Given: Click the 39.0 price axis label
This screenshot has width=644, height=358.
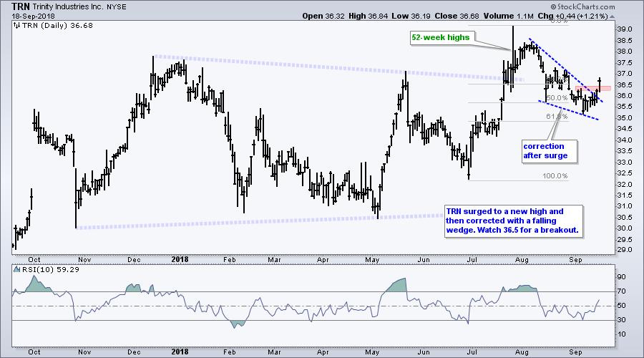Looking at the screenshot, I should coord(624,29).
